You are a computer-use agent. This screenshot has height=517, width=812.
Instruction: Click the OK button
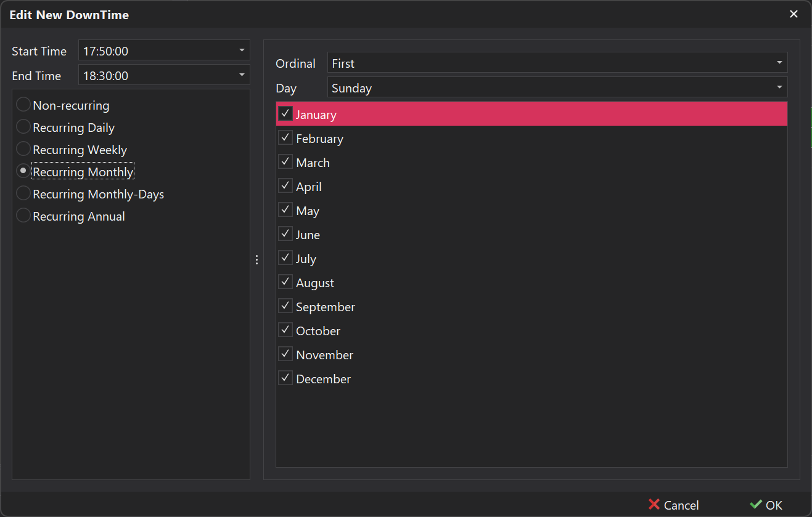click(x=766, y=505)
